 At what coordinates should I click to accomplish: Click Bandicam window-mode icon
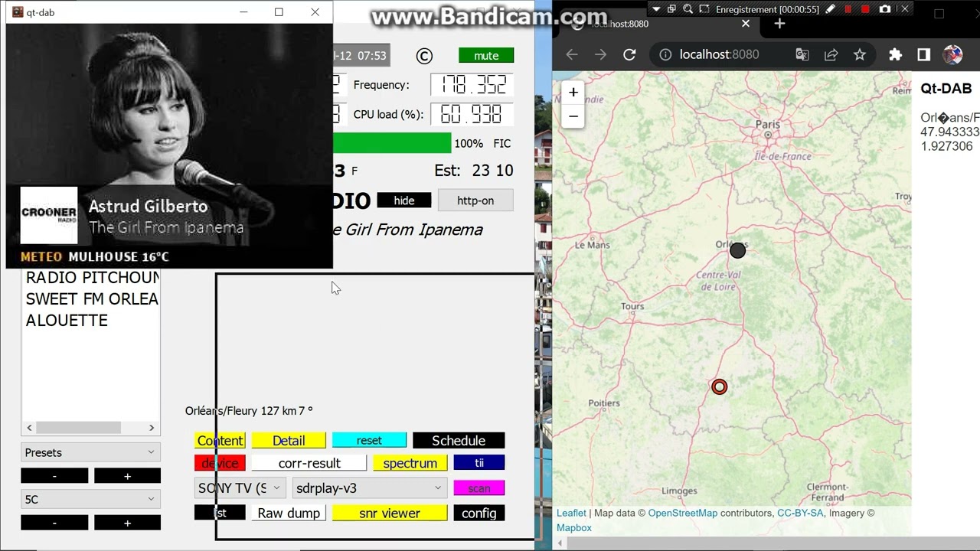(671, 9)
